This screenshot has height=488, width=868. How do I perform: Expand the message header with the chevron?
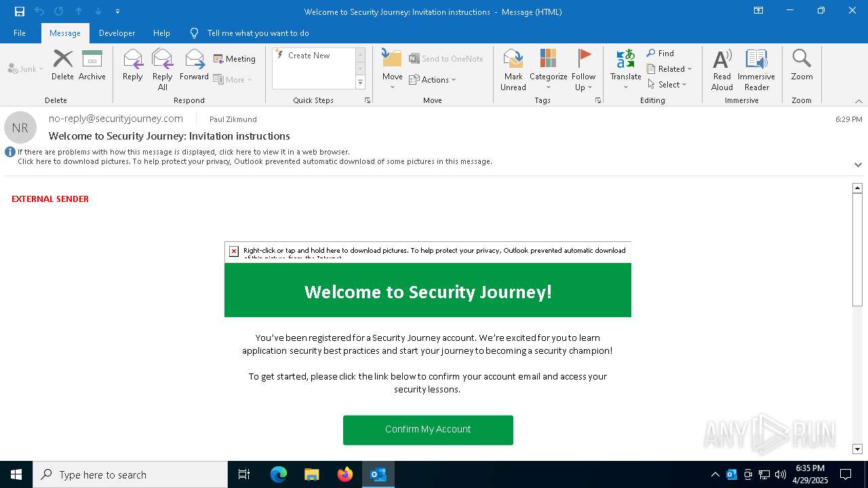pyautogui.click(x=858, y=165)
